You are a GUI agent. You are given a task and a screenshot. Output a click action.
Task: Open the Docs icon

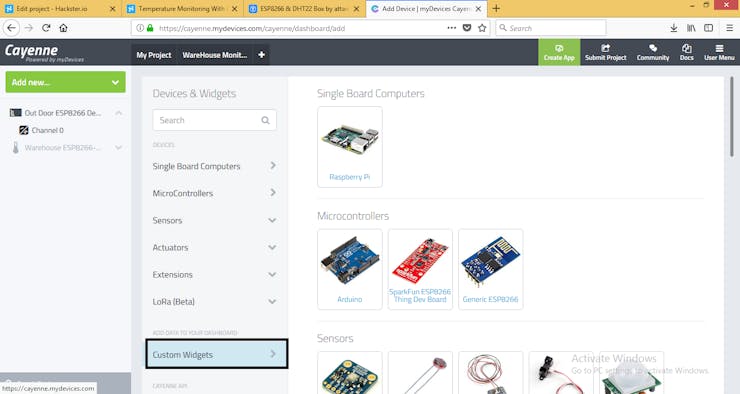(x=687, y=48)
